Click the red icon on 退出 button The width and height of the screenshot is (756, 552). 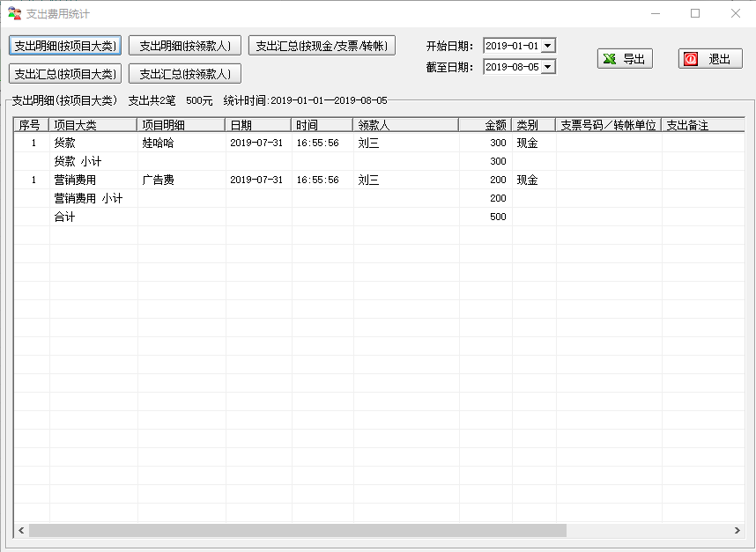click(691, 59)
